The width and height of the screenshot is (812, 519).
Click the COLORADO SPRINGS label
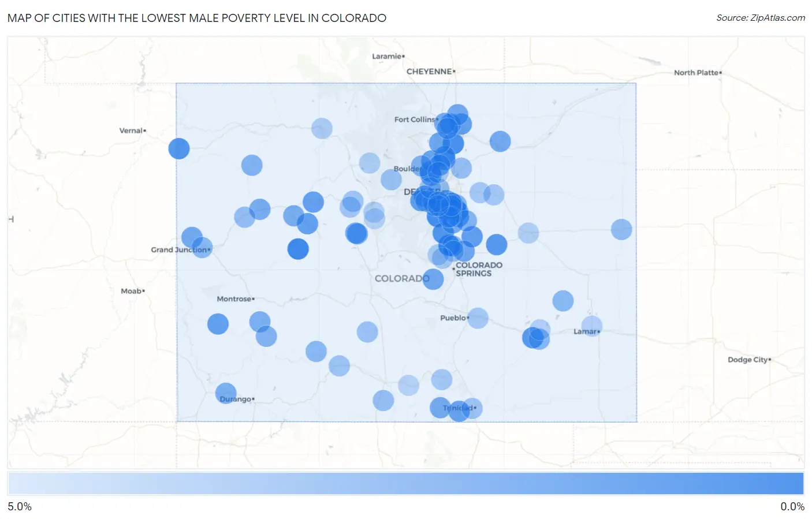coord(479,269)
